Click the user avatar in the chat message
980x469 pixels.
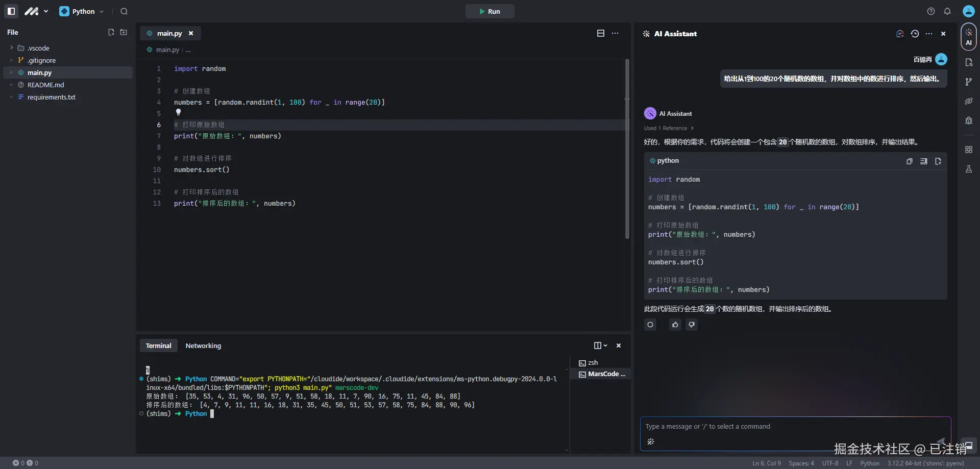941,59
